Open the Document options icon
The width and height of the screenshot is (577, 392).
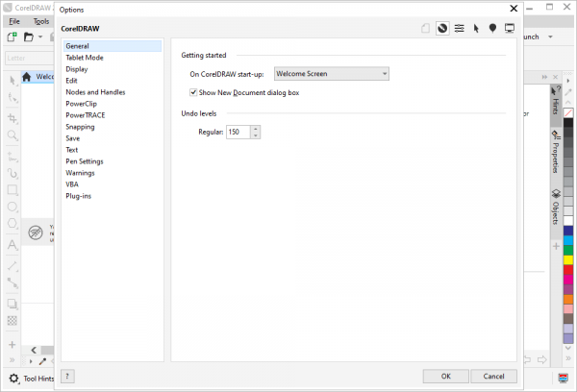(x=426, y=29)
